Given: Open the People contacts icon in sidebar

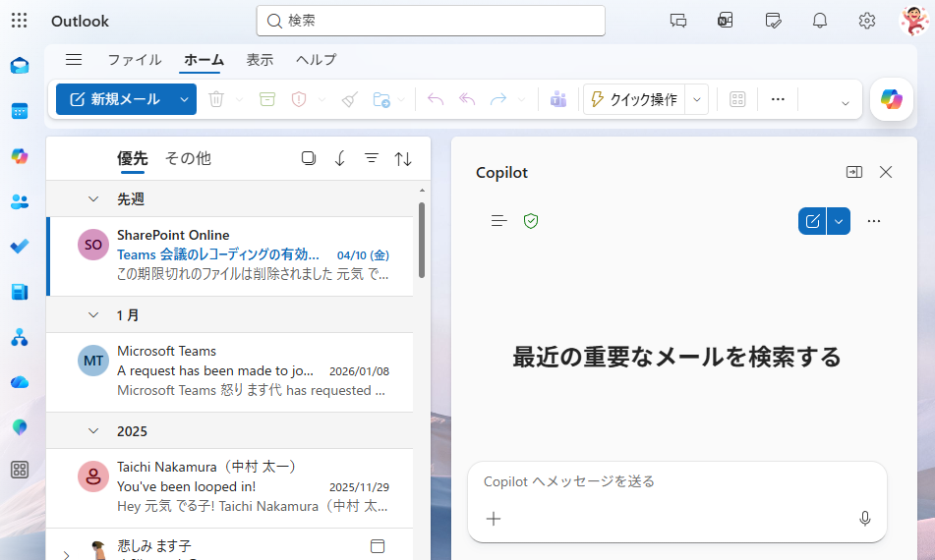Looking at the screenshot, I should 20,201.
